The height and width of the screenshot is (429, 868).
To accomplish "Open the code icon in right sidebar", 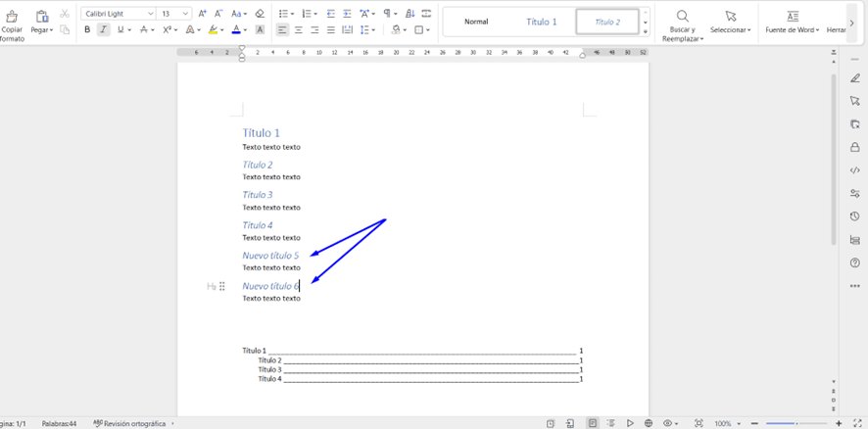I will (x=855, y=170).
